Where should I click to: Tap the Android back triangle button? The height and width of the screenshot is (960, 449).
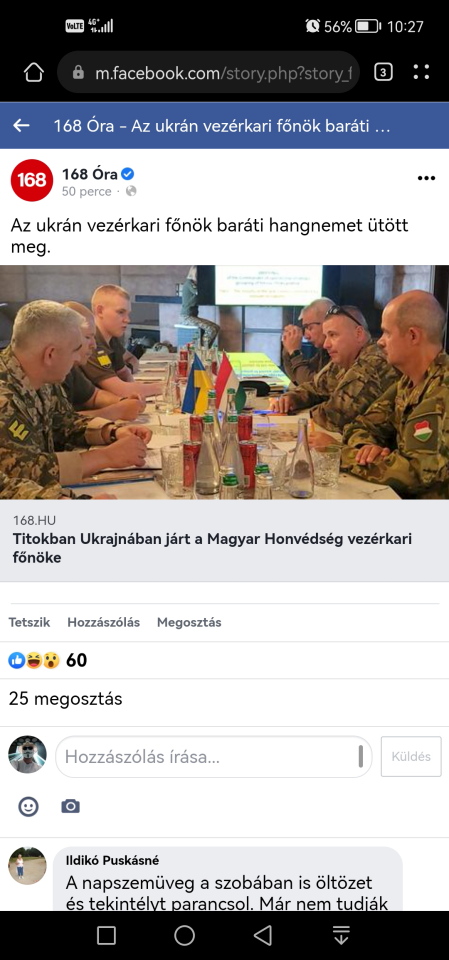point(263,935)
